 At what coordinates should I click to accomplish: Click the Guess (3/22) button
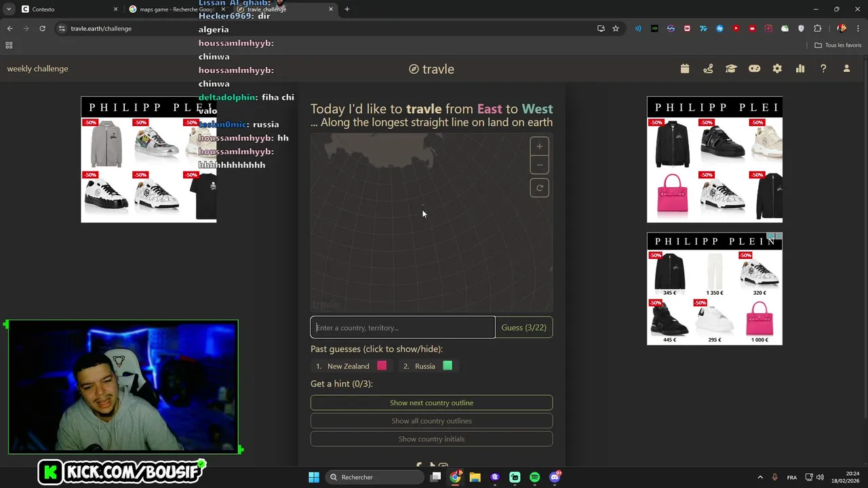tap(524, 327)
